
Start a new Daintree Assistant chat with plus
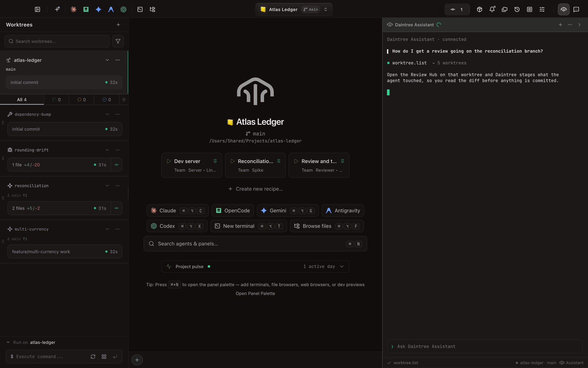(560, 25)
